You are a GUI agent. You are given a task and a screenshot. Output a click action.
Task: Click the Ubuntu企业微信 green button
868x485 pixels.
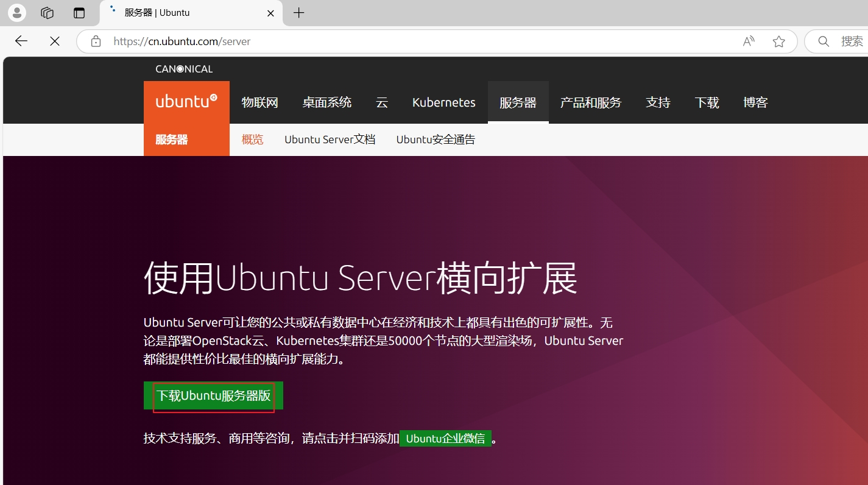pos(445,438)
